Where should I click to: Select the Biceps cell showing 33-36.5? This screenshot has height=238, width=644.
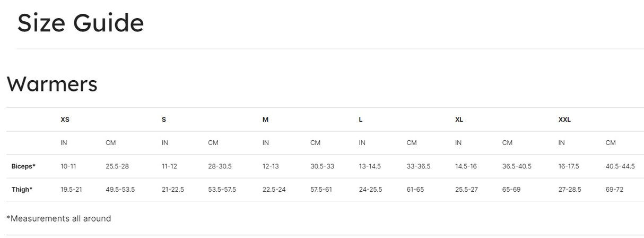click(x=419, y=166)
